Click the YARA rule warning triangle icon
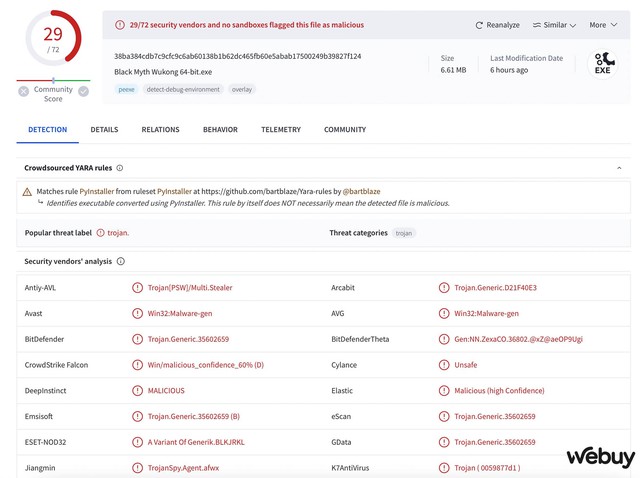 [27, 192]
